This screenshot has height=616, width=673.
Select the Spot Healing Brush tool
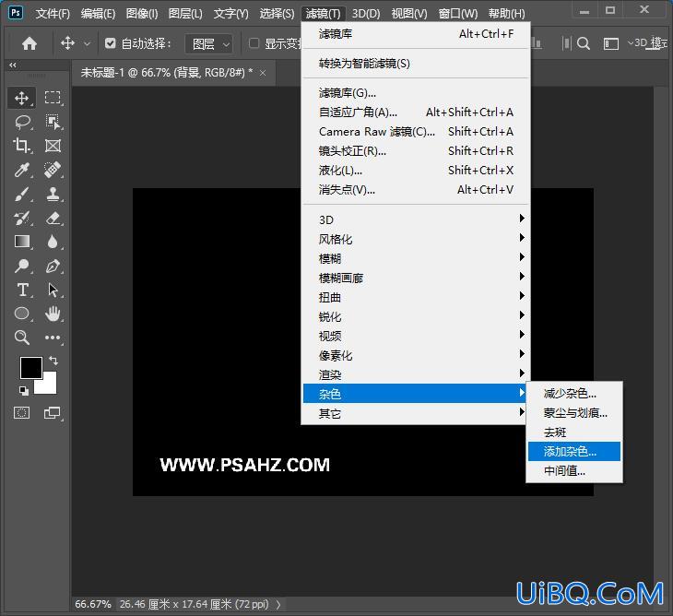(x=53, y=170)
